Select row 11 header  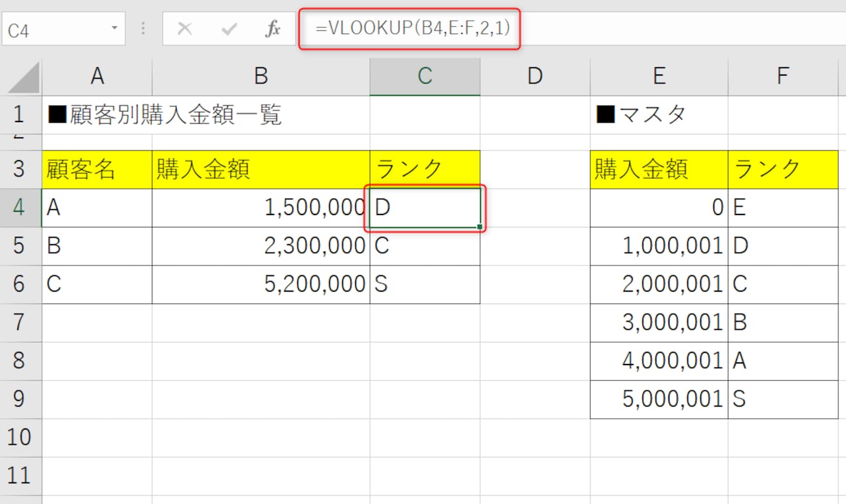coord(20,476)
